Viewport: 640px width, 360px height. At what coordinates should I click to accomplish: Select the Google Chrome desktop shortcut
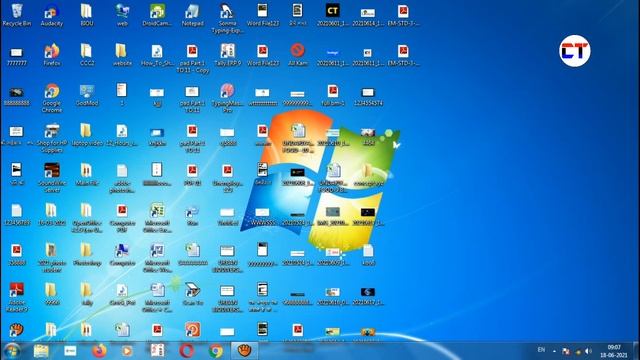[52, 98]
